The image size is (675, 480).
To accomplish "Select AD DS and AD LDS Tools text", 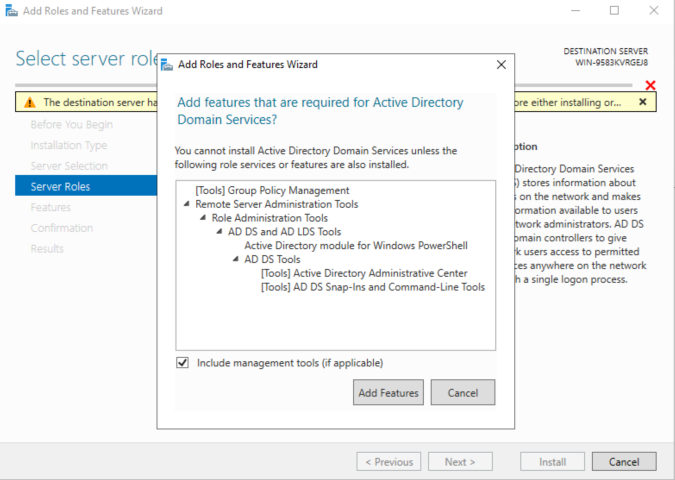I will pos(284,232).
